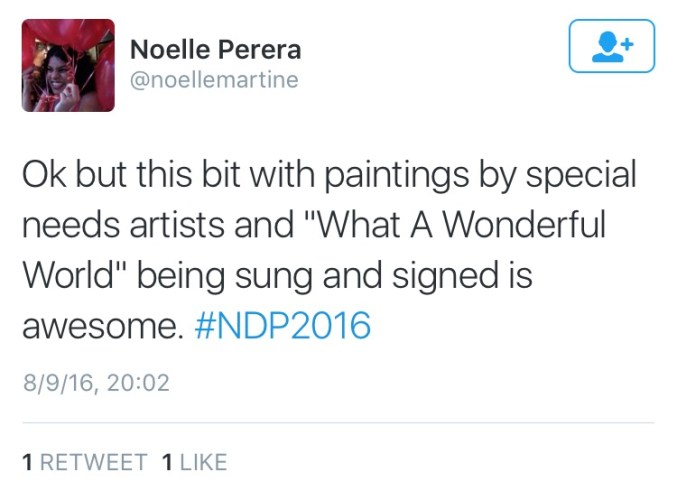Click the word "awesome." in the tweet
677x500 pixels.
coord(101,326)
